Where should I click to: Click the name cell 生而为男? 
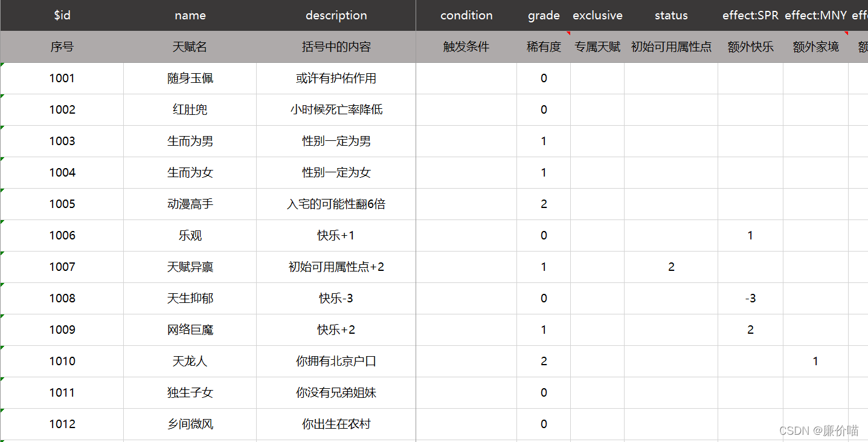[x=190, y=141]
